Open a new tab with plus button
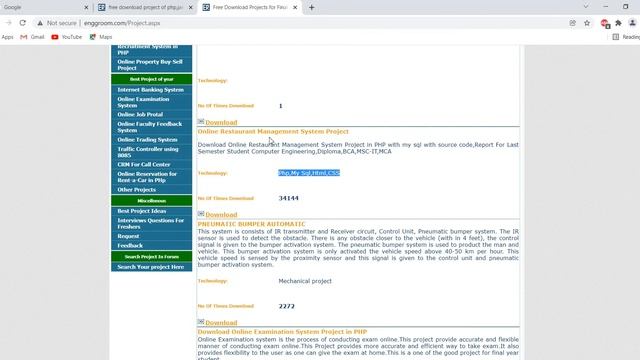 coord(311,7)
